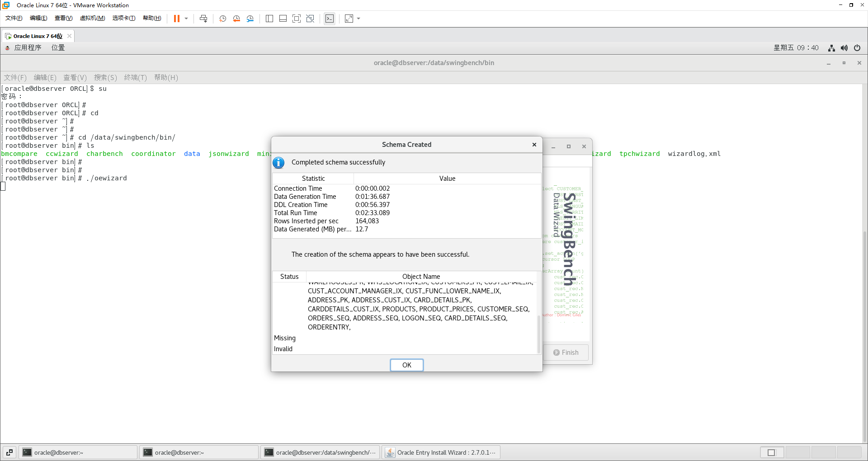Select the Rows Inserted per sec row

[406, 221]
